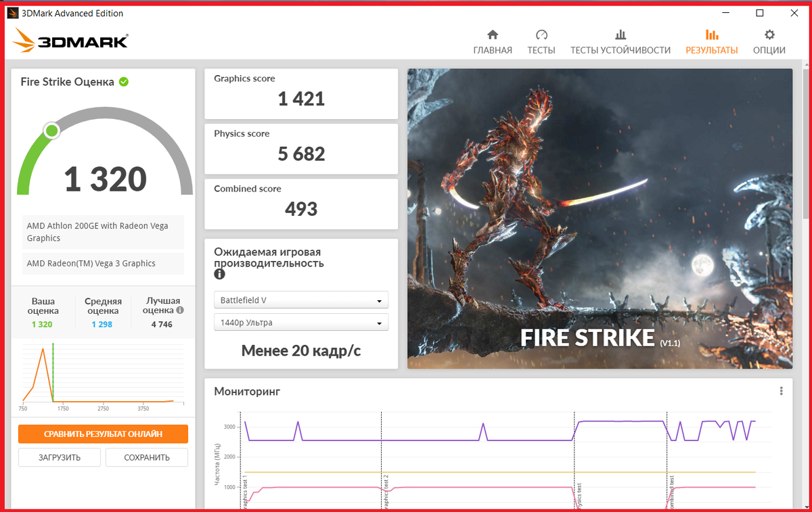Click the Ожидаемая игровая производительность heading
This screenshot has height=512, width=812.
[269, 258]
